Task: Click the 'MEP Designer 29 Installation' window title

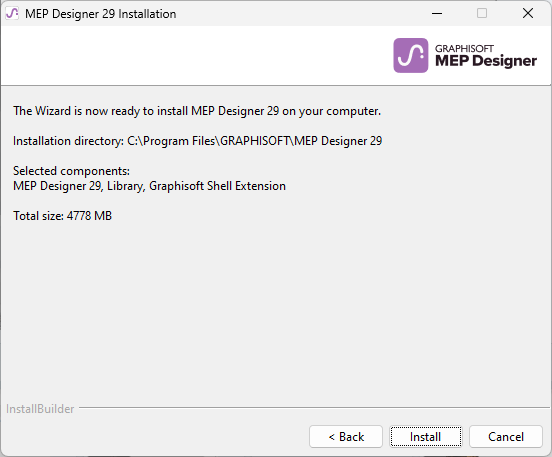Action: coord(100,14)
